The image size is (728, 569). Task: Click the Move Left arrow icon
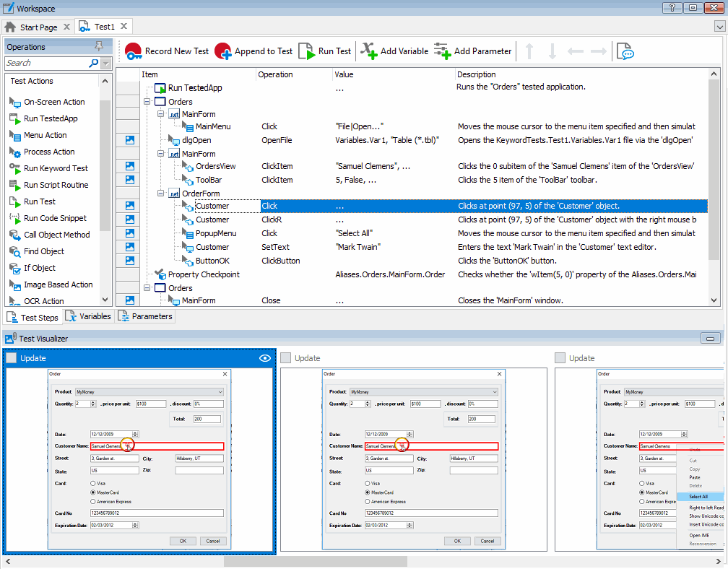tap(575, 51)
